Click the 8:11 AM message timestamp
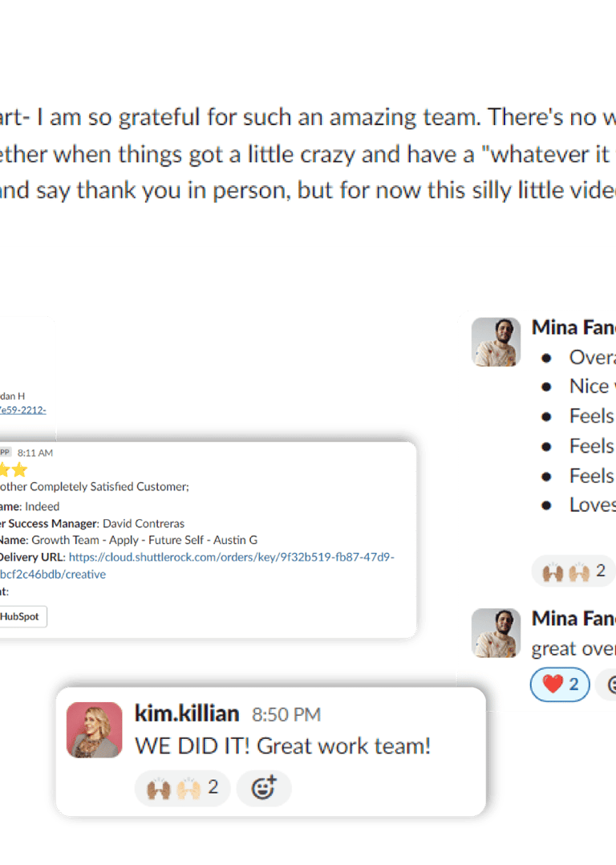This screenshot has height=865, width=616. click(35, 453)
